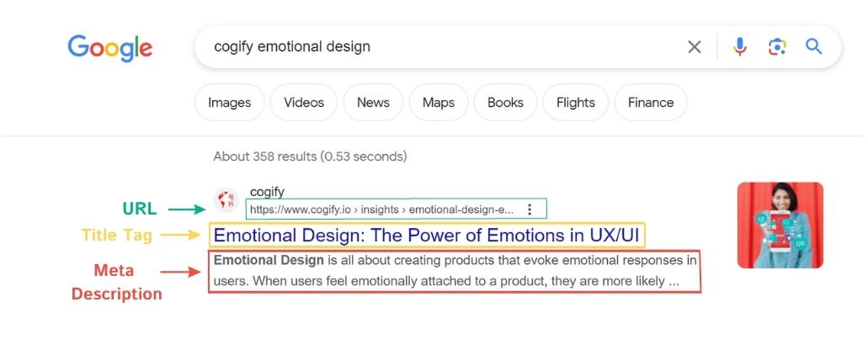Click the Emotional Design description snippet

(455, 270)
